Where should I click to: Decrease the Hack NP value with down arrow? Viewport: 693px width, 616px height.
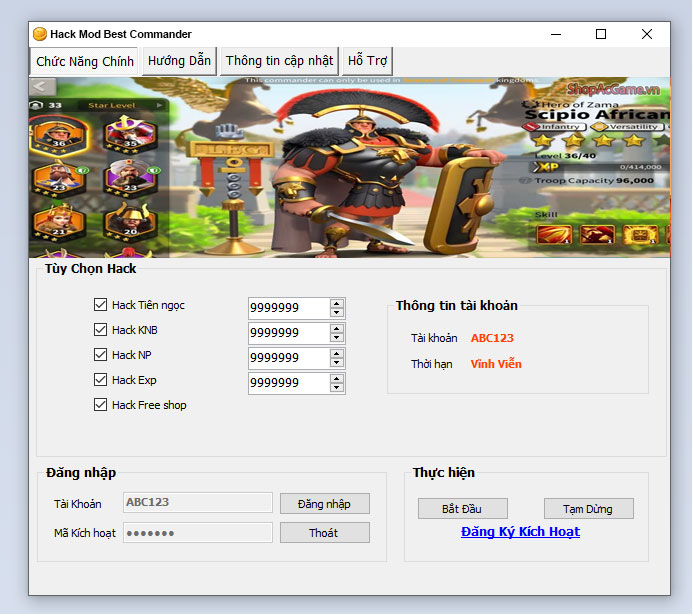[337, 362]
